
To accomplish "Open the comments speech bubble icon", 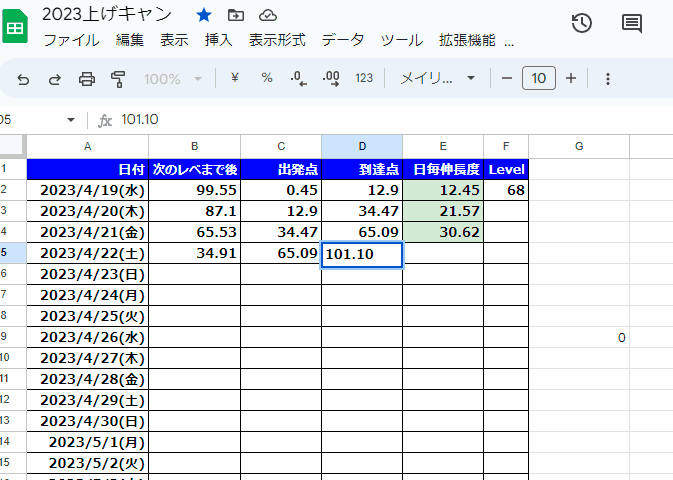I will 632,24.
